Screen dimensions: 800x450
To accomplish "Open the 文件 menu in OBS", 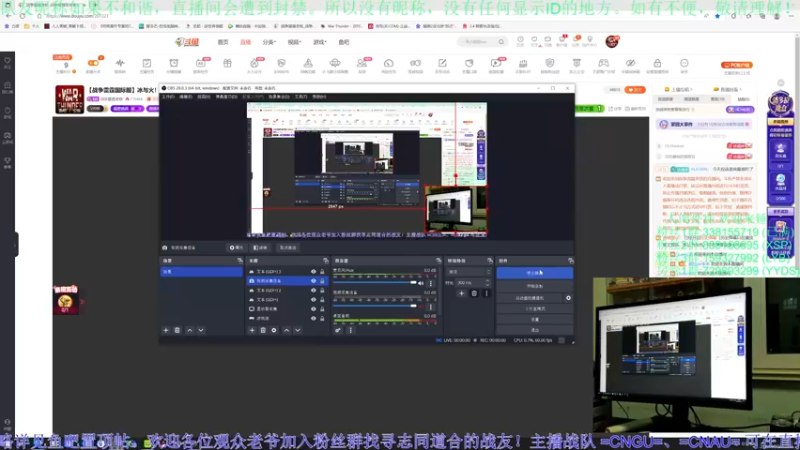I will click(x=168, y=96).
